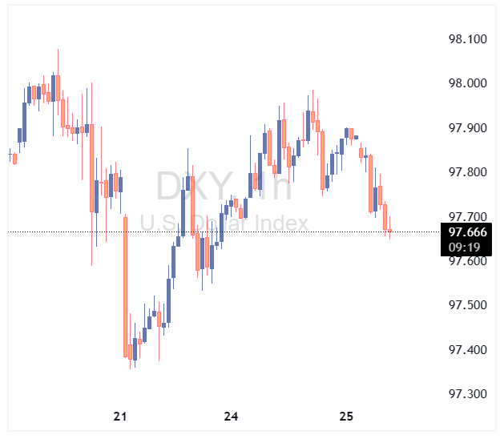The width and height of the screenshot is (504, 443).
Task: Click the 09:19 candle countdown timer
Action: point(466,247)
